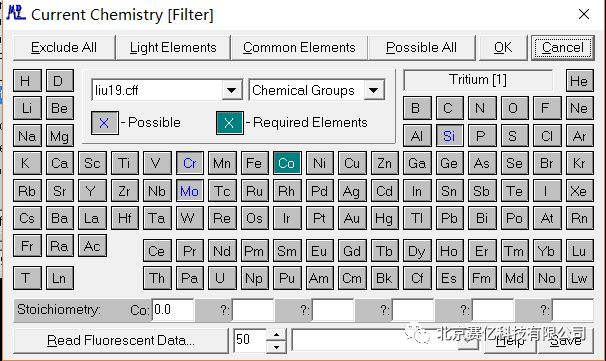This screenshot has width=606, height=361.
Task: Click the Co stoichiometry input field
Action: [173, 310]
